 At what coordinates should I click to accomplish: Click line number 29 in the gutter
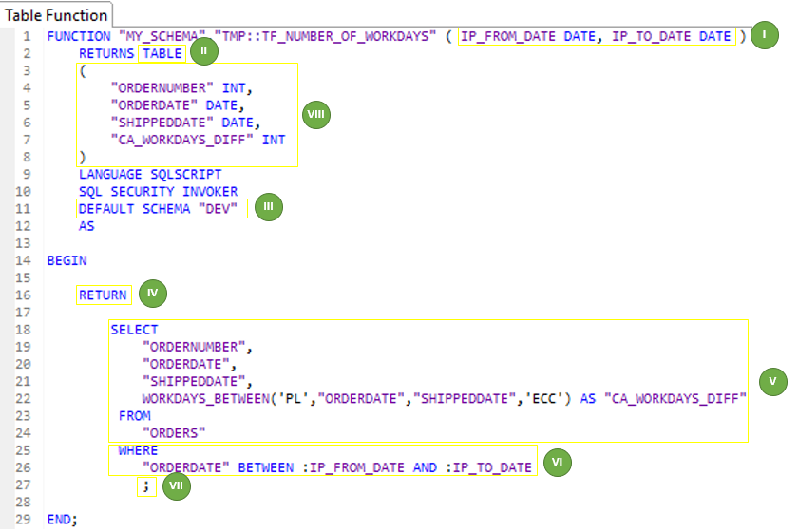24,519
